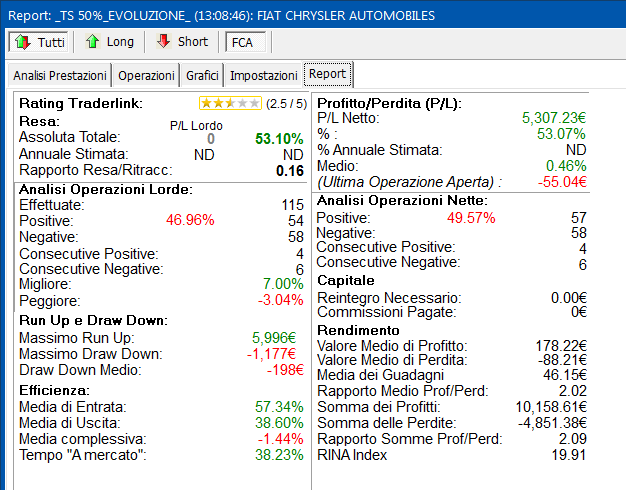Viewport: 626px width, 490px height.
Task: Open the Analisi Prestazioni tab
Action: pyautogui.click(x=60, y=75)
